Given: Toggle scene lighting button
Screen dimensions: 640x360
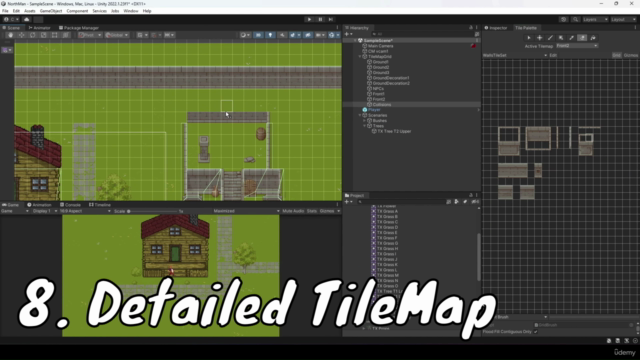Looking at the screenshot, I should pyautogui.click(x=270, y=35).
